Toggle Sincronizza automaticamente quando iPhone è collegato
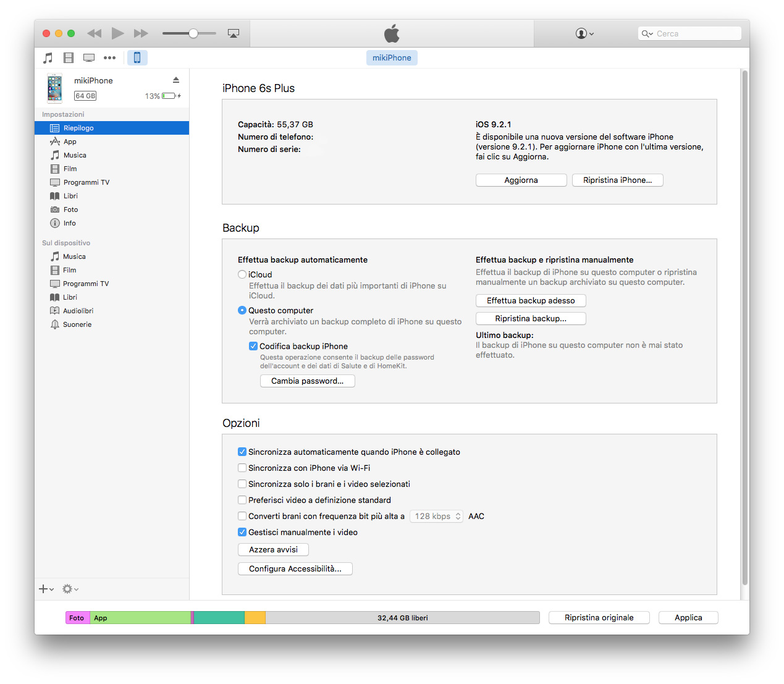Image resolution: width=784 pixels, height=684 pixels. [242, 452]
